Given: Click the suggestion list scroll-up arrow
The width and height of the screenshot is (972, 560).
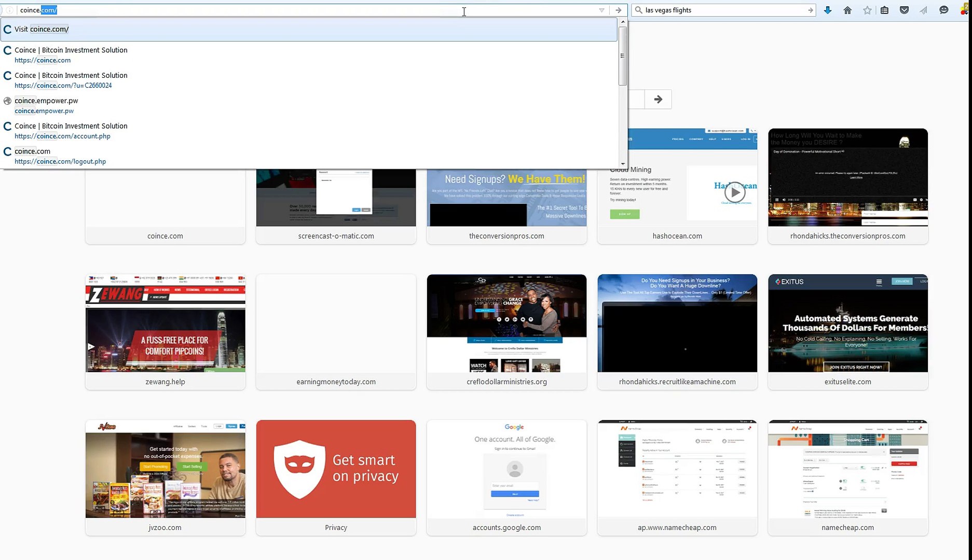Looking at the screenshot, I should click(x=623, y=22).
